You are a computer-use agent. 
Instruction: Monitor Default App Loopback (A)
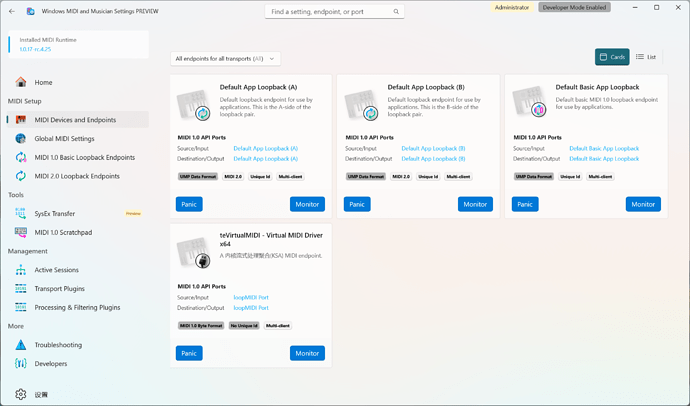click(307, 204)
